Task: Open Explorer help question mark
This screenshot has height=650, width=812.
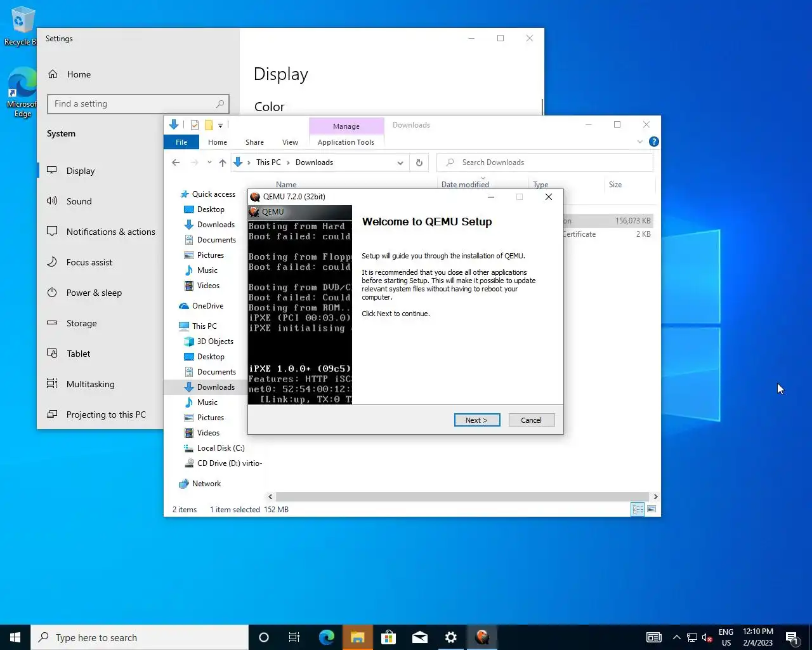Action: coord(654,142)
